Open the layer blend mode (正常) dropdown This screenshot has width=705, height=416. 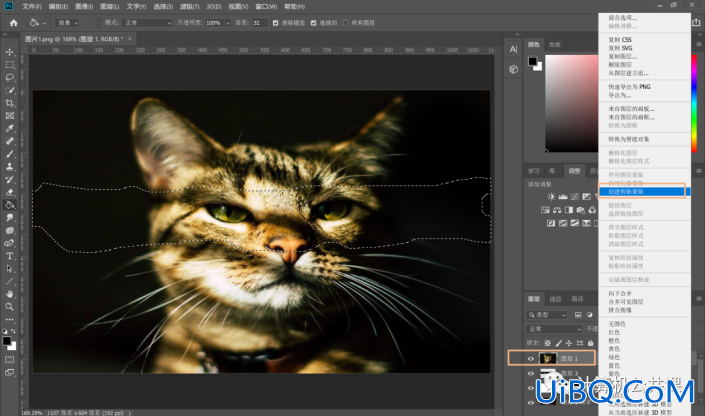[554, 329]
